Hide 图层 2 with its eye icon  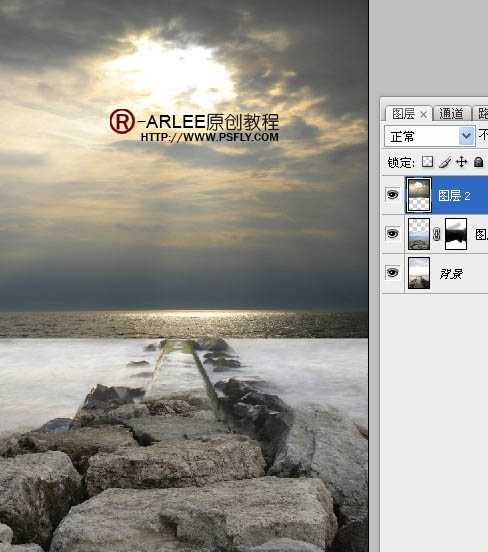(x=393, y=195)
